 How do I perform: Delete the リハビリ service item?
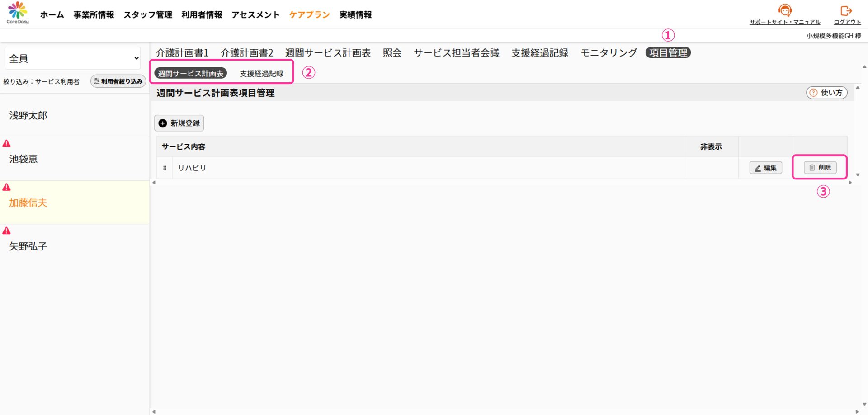820,168
